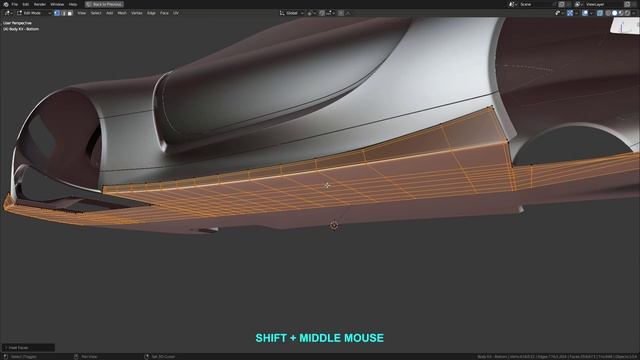The image size is (640, 360).
Task: Open the editor type selector
Action: [x=8, y=13]
